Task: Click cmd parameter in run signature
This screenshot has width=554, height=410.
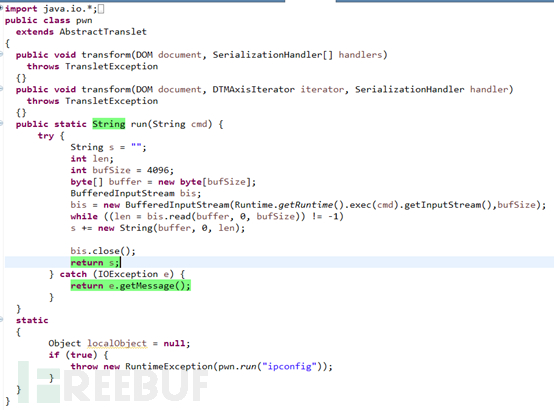Action: click(x=199, y=124)
